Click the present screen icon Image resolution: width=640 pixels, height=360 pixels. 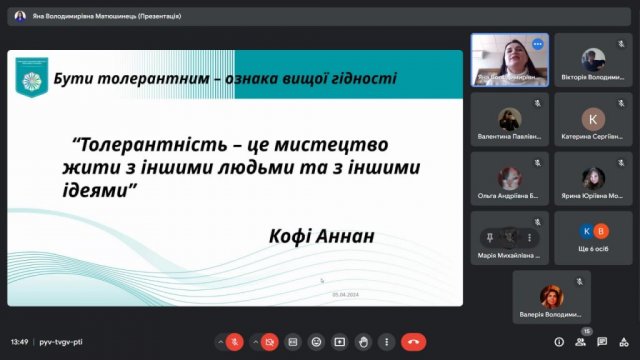(340, 342)
